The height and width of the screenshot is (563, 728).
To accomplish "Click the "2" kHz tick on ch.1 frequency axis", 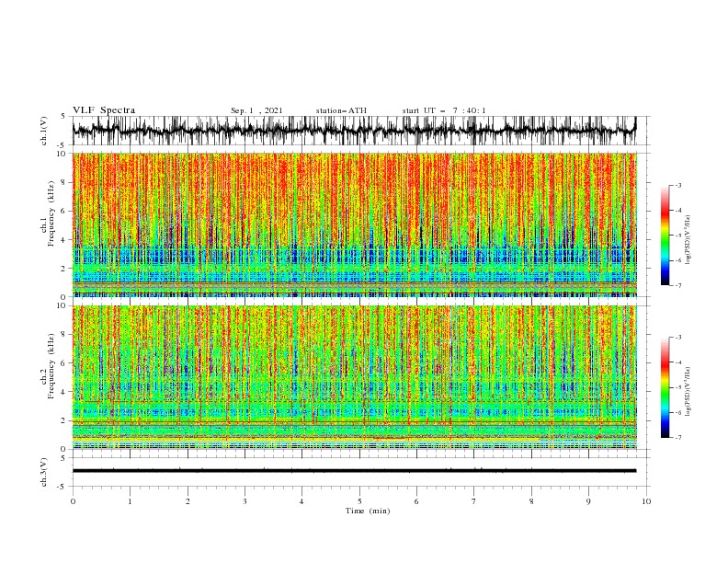I will click(x=65, y=268).
